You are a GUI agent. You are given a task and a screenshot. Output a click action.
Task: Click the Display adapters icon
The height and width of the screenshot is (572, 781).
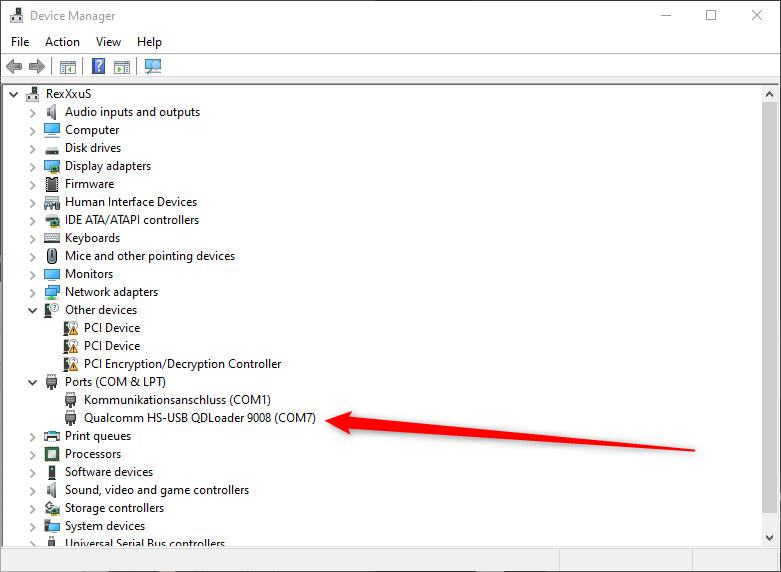(52, 166)
